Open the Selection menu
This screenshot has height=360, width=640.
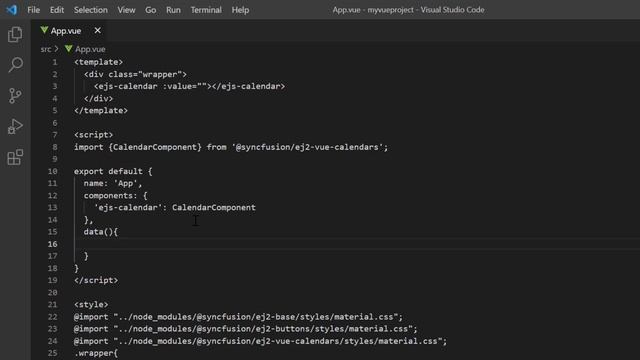pyautogui.click(x=91, y=10)
